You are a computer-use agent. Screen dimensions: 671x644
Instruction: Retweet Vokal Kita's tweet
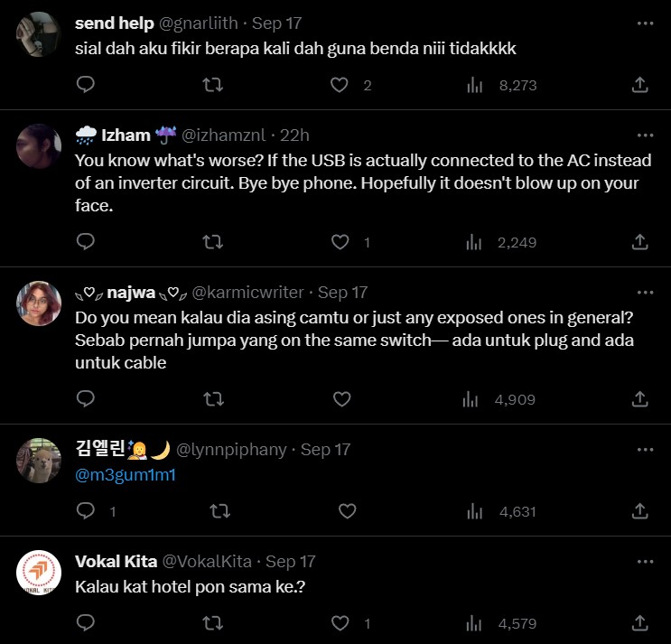point(212,623)
